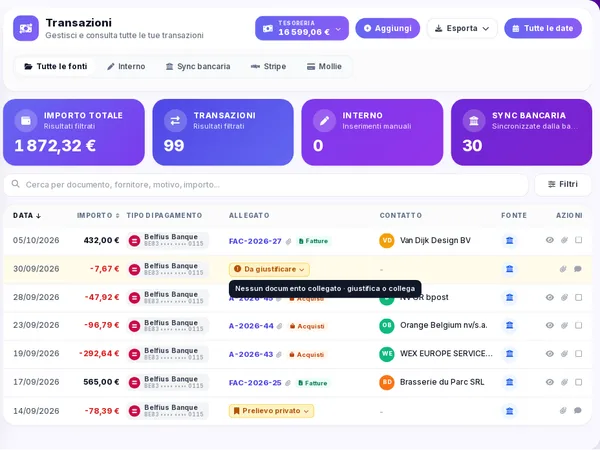
Task: Click the -292,64 € amount cell
Action: (x=99, y=354)
